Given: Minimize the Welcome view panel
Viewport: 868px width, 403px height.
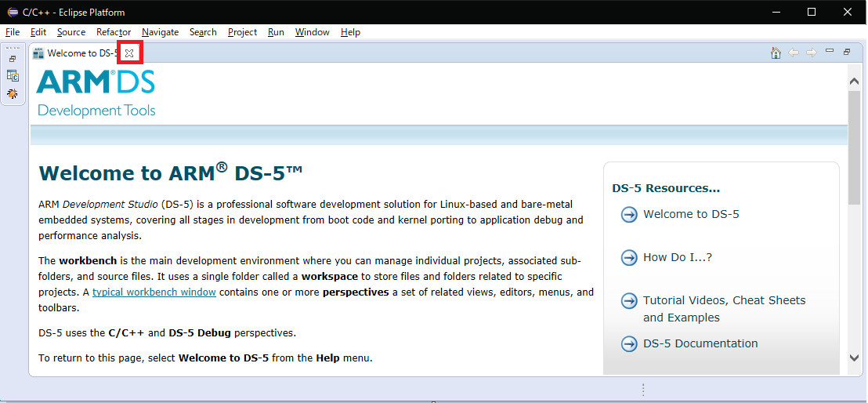Looking at the screenshot, I should [x=830, y=51].
